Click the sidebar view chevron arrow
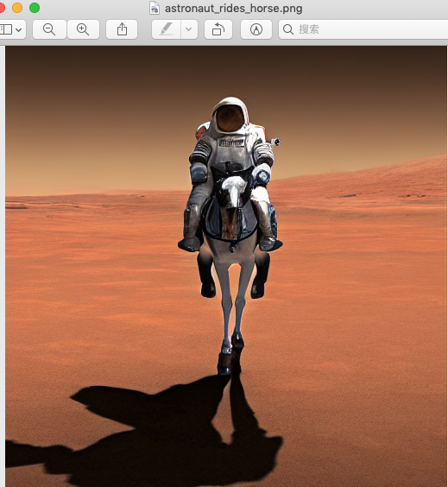This screenshot has width=448, height=487. [19, 30]
